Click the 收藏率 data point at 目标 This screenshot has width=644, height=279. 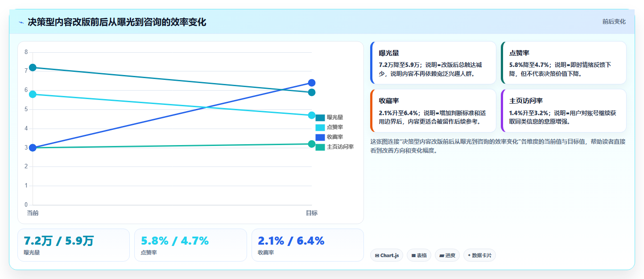click(x=312, y=83)
